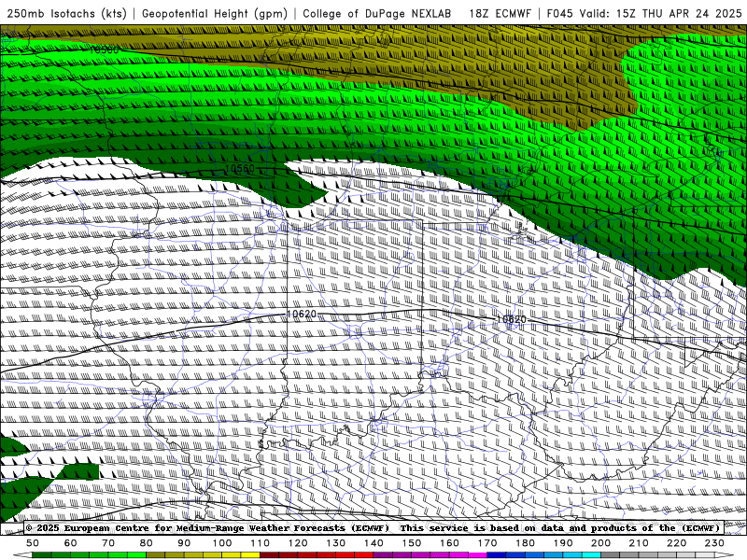Click the 50 value on the color scale

[33, 543]
